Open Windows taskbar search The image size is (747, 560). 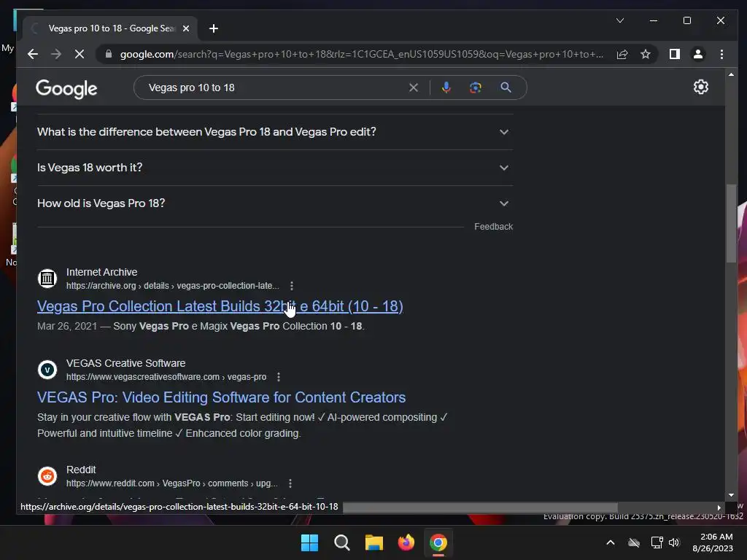342,542
